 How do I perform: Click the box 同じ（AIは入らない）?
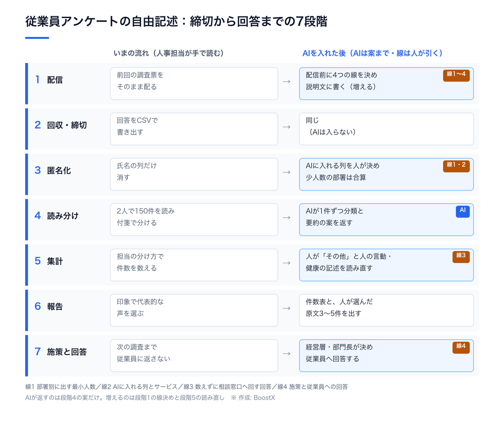[x=386, y=129]
